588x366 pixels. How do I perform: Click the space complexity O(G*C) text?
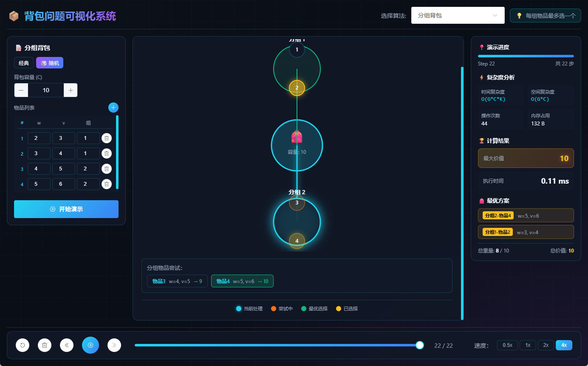540,99
